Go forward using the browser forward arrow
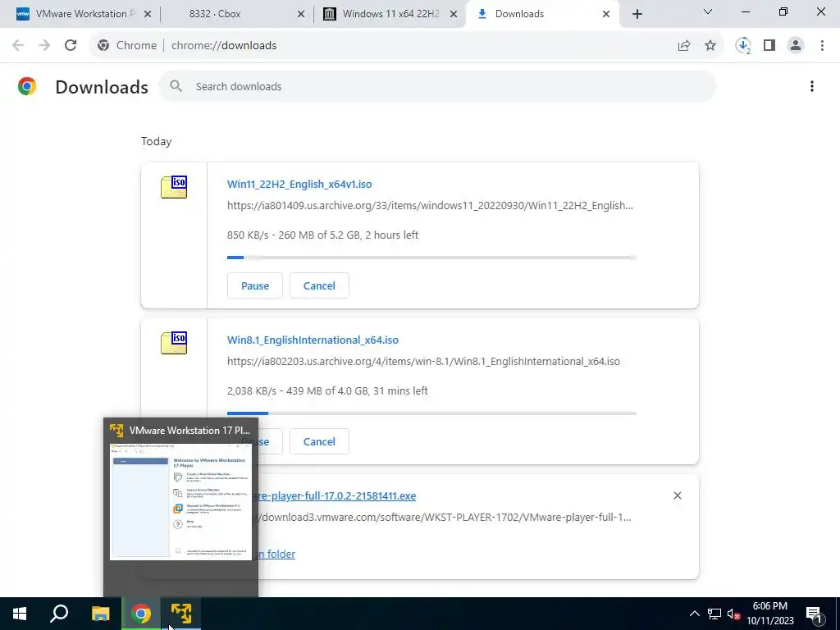This screenshot has width=840, height=630. (x=44, y=46)
